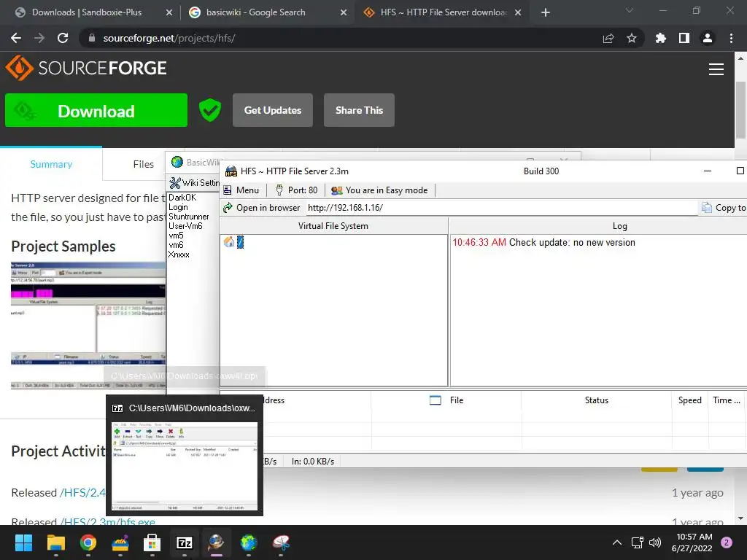Click the Time column header in HFS
The width and height of the screenshot is (747, 560).
[727, 400]
